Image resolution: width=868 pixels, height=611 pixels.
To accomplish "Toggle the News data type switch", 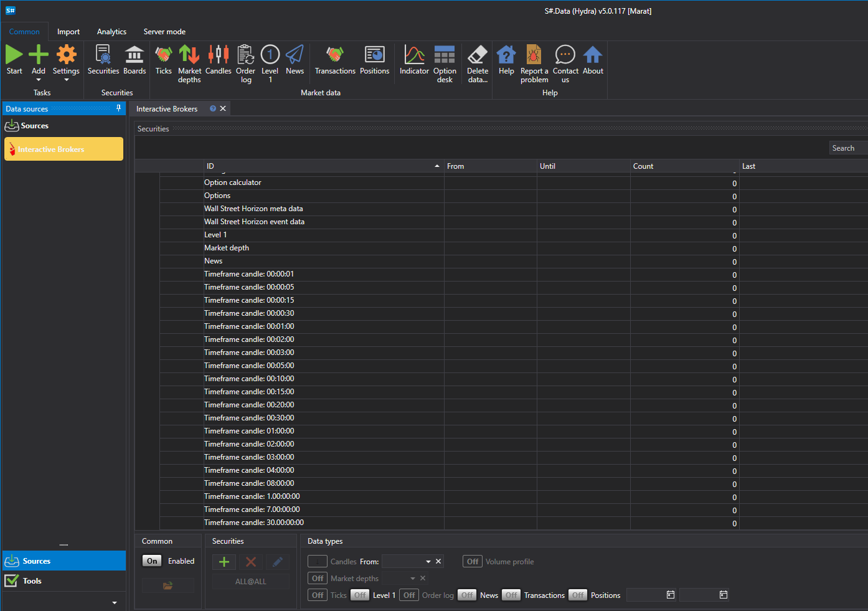I will click(x=467, y=595).
